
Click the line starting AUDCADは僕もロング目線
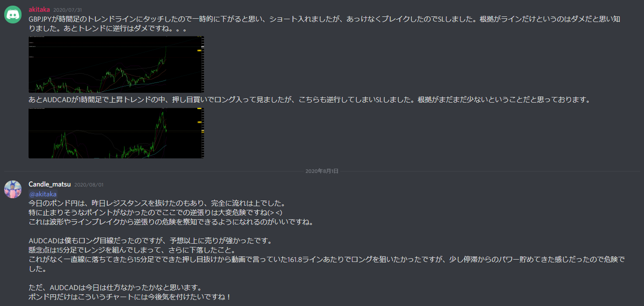coord(150,241)
